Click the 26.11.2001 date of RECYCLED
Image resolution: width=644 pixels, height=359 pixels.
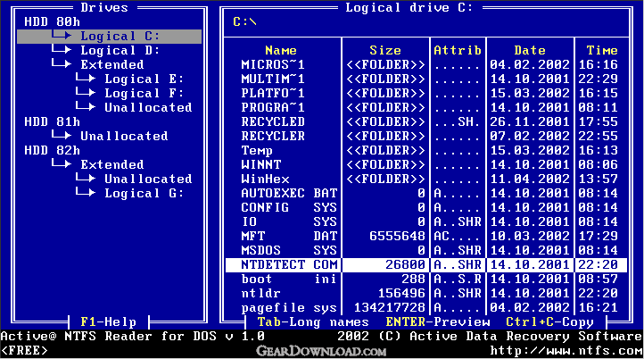[x=530, y=121]
